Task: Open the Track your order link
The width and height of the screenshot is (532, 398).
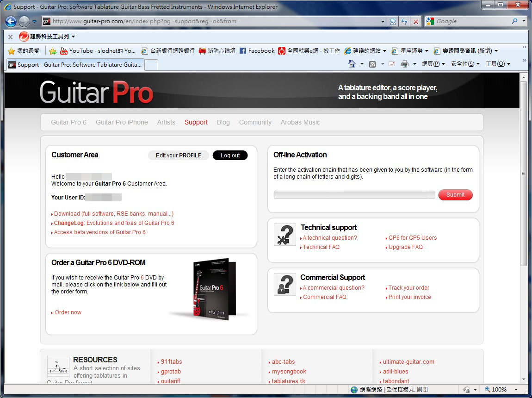Action: point(409,288)
